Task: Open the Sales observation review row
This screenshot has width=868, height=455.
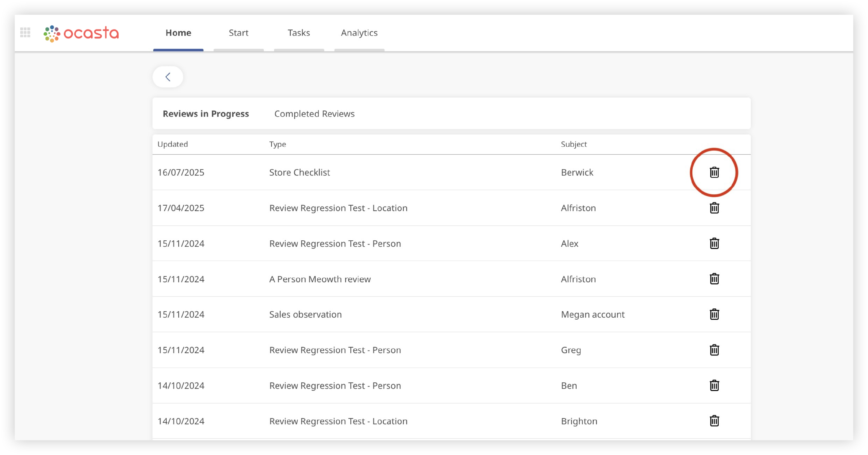Action: [x=305, y=314]
